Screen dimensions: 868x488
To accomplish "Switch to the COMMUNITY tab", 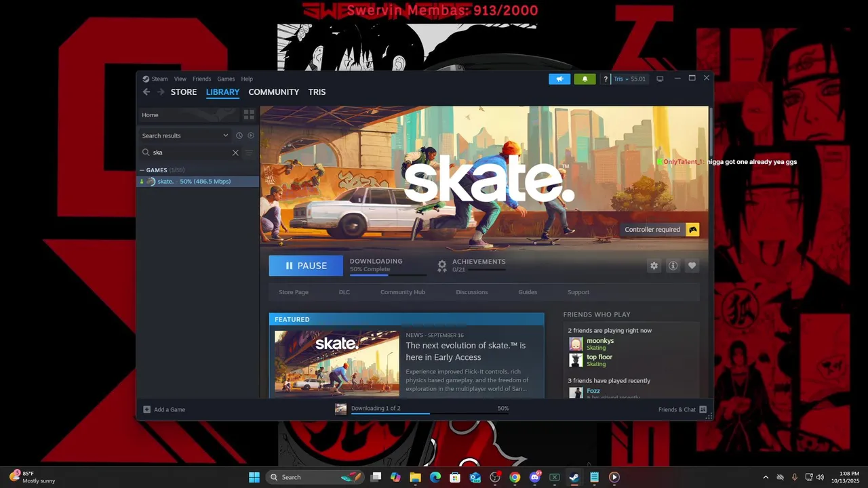I will (x=273, y=92).
